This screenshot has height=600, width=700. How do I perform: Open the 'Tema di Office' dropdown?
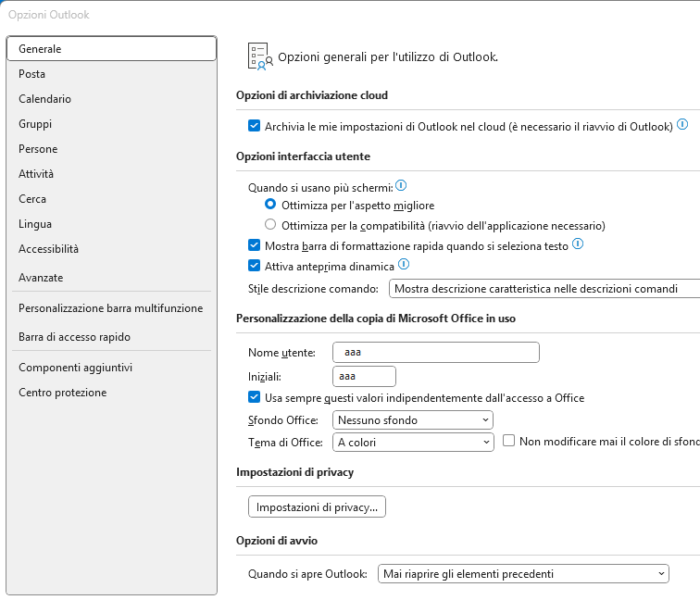pyautogui.click(x=413, y=443)
